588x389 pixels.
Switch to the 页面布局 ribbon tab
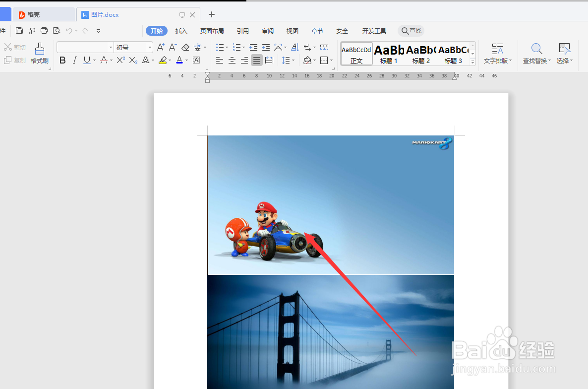[x=212, y=31]
